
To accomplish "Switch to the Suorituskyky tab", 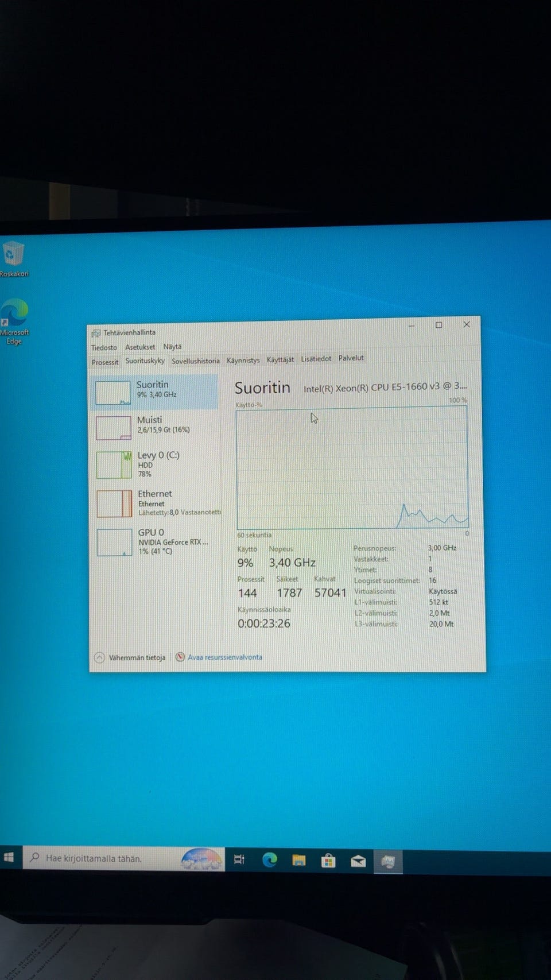I will (x=145, y=361).
